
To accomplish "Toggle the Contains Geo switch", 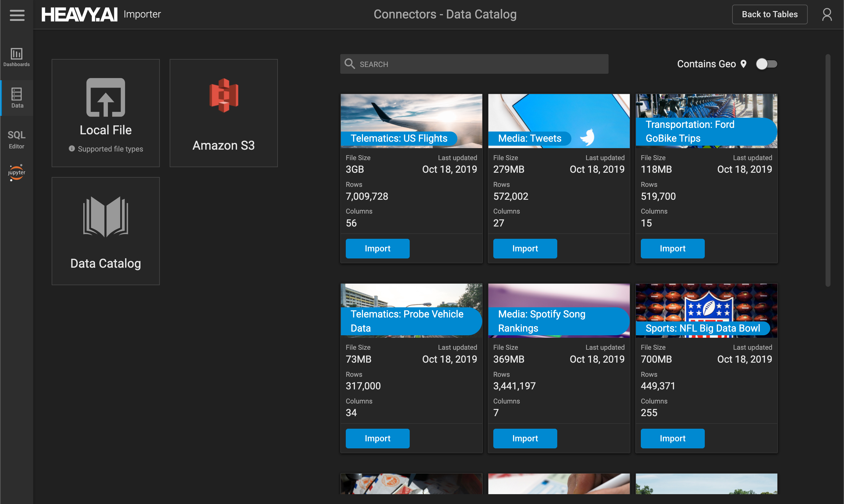I will point(766,64).
